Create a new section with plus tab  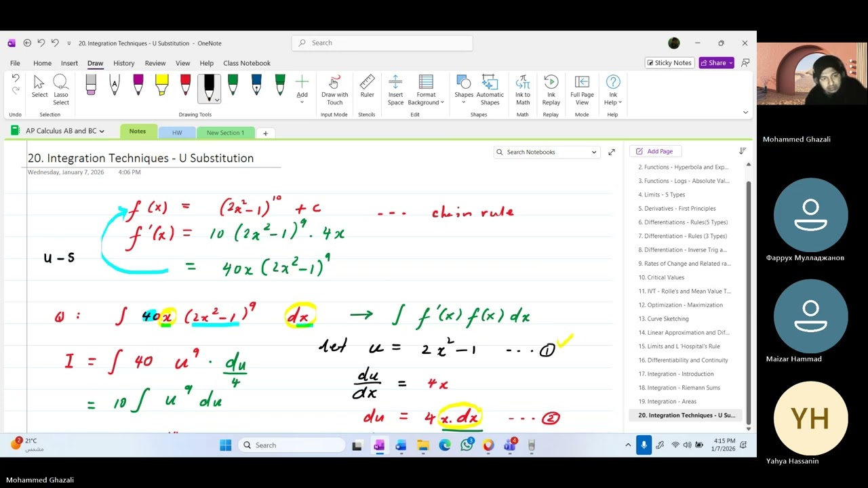pyautogui.click(x=265, y=133)
